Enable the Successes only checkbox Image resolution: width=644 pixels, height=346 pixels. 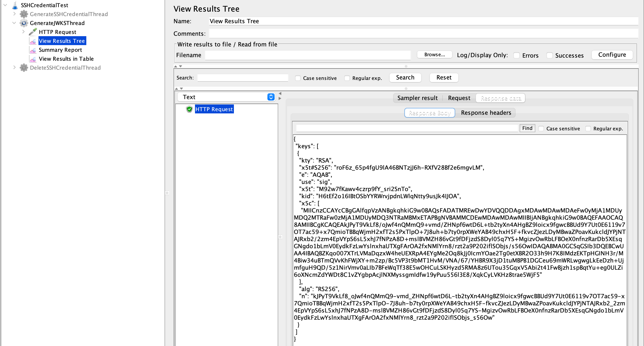[x=549, y=55]
